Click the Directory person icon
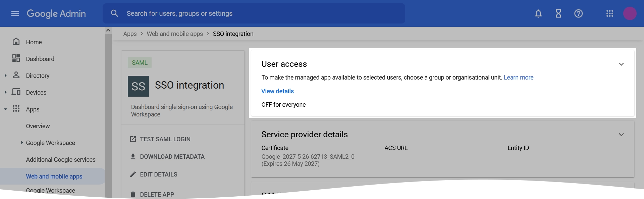Screen dimensions: 644x199 (16, 75)
